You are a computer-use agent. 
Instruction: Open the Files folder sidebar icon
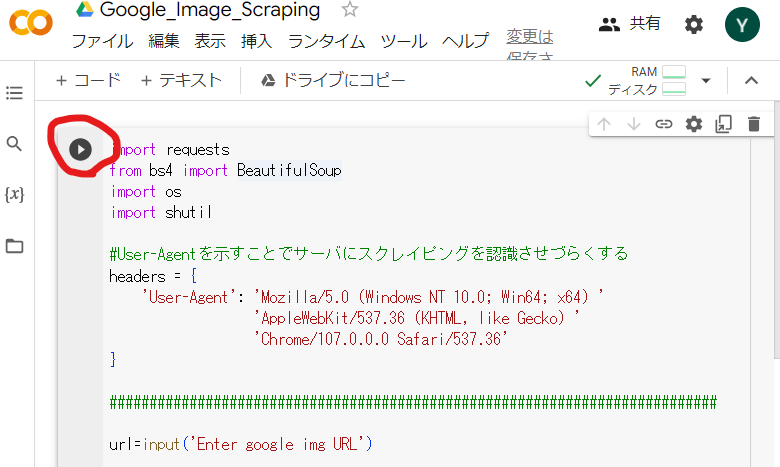click(x=14, y=246)
